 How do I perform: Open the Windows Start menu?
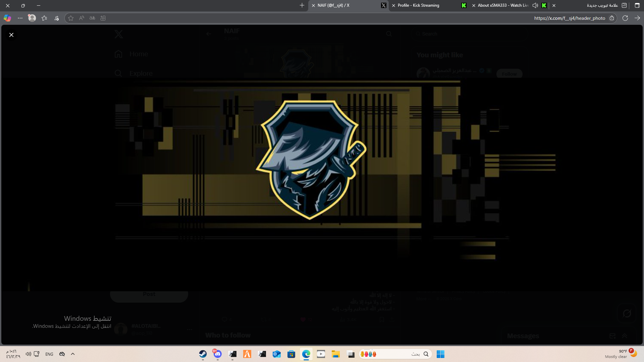440,354
